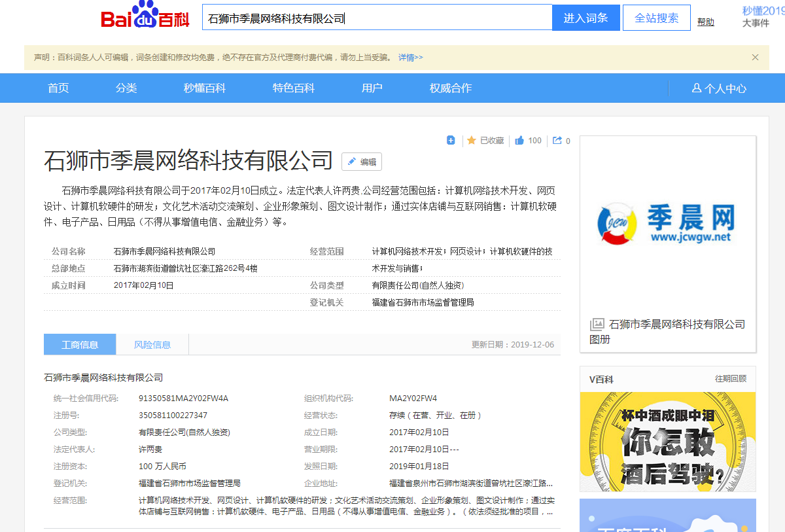The image size is (785, 532).
Task: Open the 权威合作 navigation item
Action: point(451,88)
